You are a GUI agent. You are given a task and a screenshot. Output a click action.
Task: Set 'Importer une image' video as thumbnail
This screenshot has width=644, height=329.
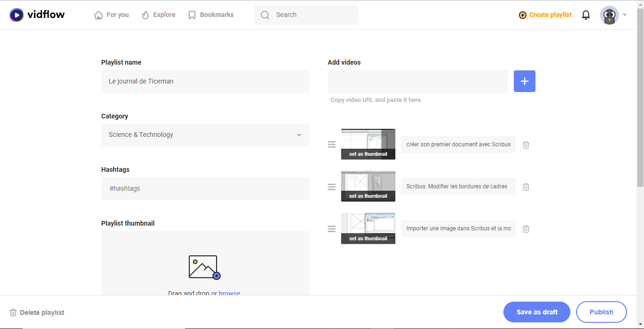pyautogui.click(x=368, y=238)
